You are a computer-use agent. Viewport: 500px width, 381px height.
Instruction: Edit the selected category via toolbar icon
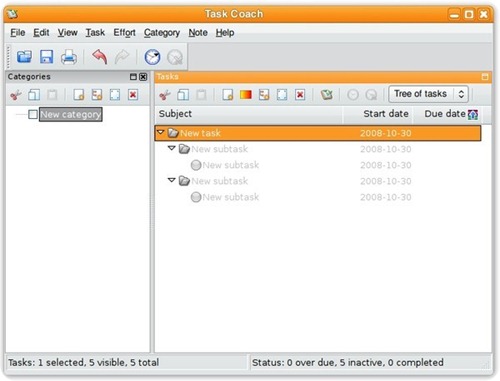pos(115,95)
